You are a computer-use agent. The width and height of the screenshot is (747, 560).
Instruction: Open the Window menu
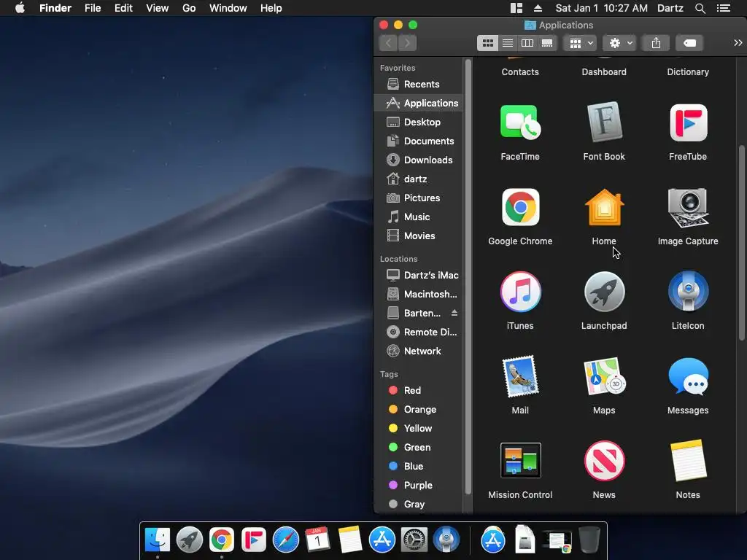tap(228, 8)
